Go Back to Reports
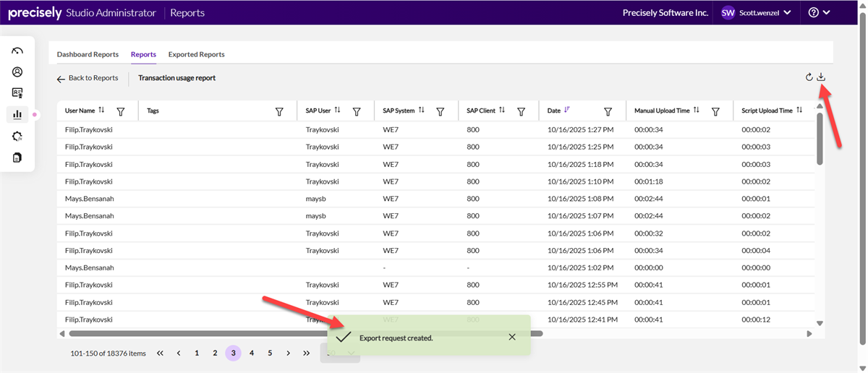868x373 pixels. [88, 78]
